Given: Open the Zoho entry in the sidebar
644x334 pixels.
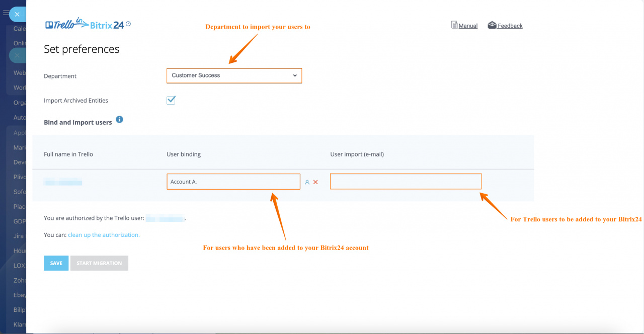Looking at the screenshot, I should [x=19, y=280].
